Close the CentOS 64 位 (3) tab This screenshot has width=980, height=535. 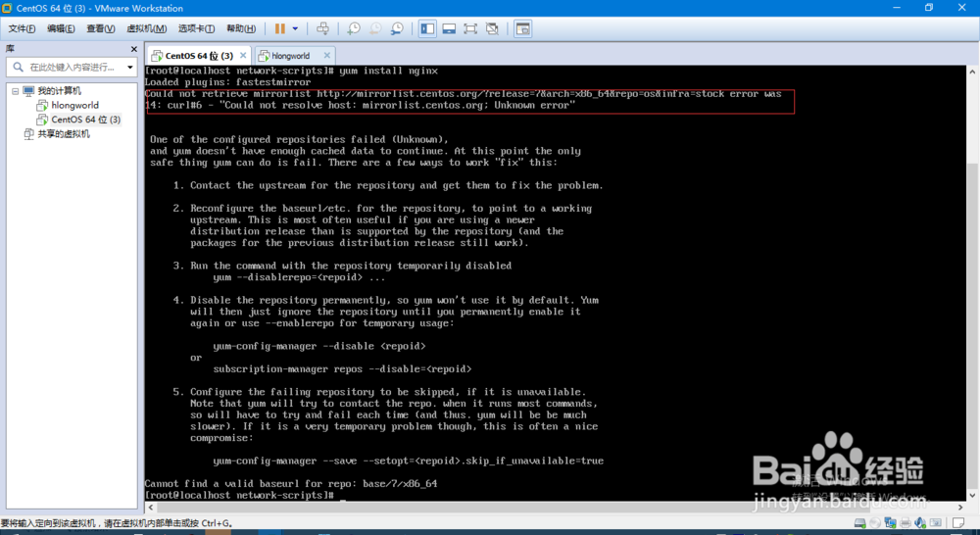243,56
